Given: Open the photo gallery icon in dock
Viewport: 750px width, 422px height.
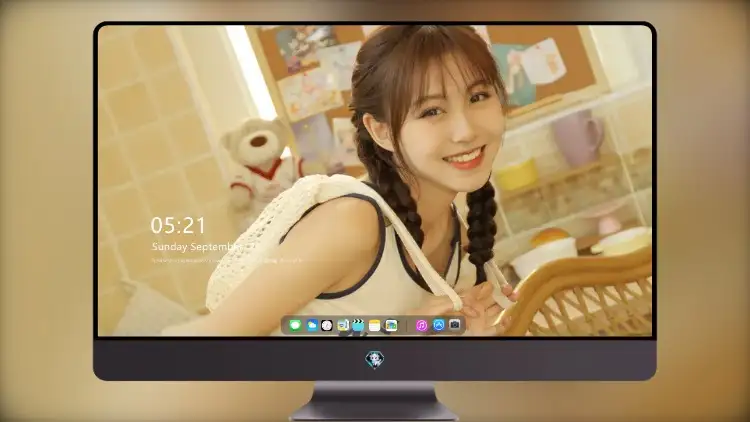Looking at the screenshot, I should 391,325.
